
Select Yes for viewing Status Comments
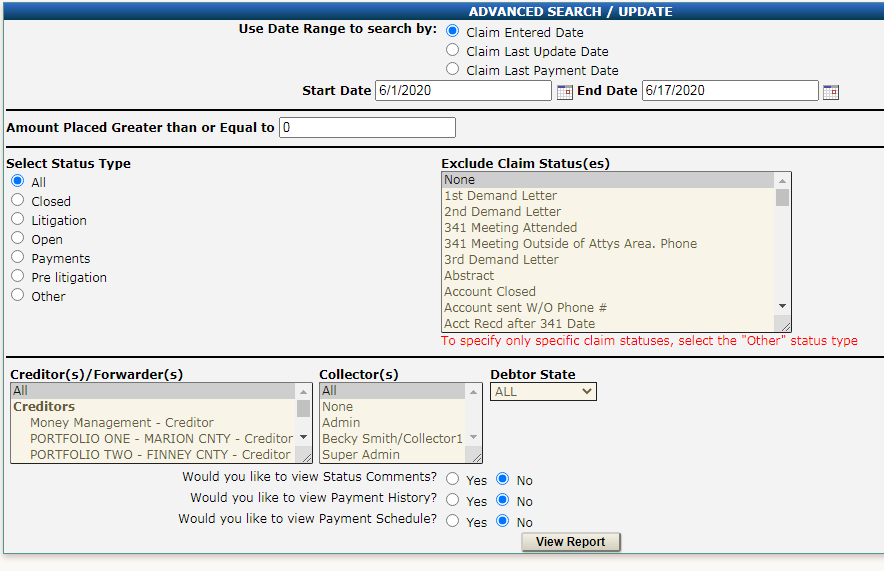coord(452,479)
